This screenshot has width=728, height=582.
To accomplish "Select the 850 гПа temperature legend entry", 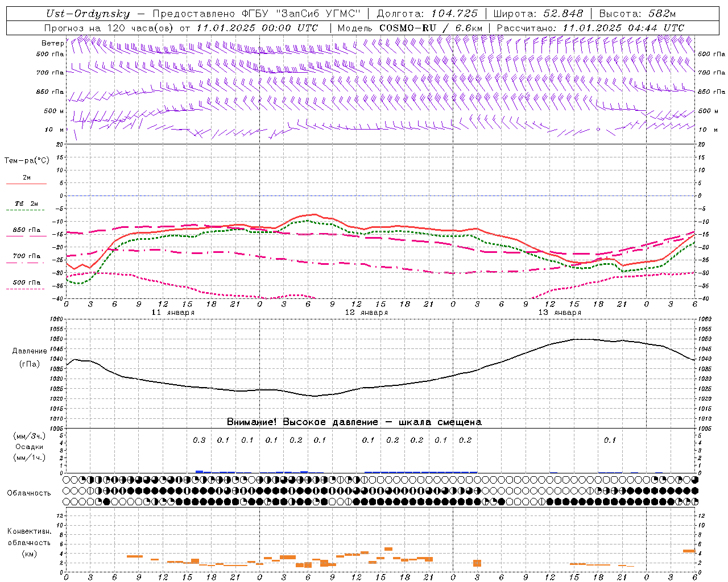I will pos(26,231).
